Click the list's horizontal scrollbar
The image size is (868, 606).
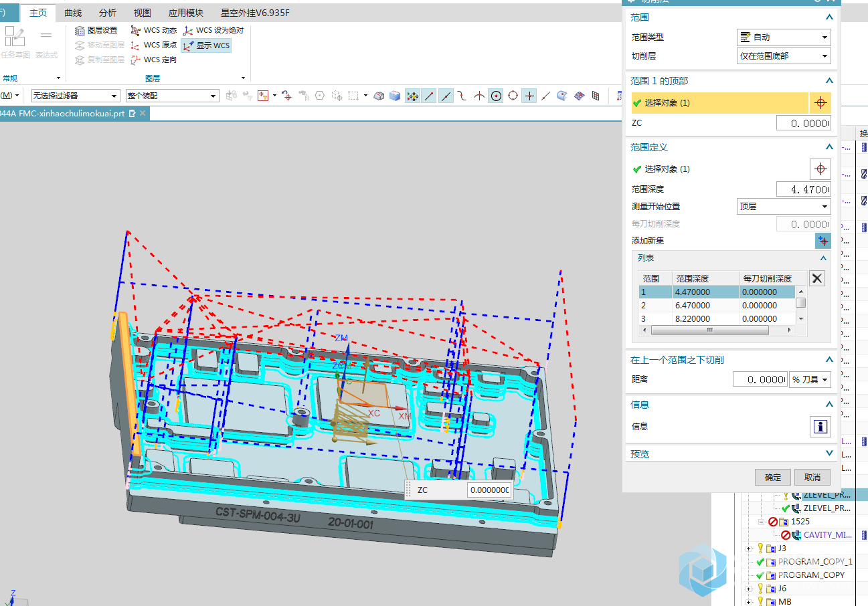click(718, 330)
